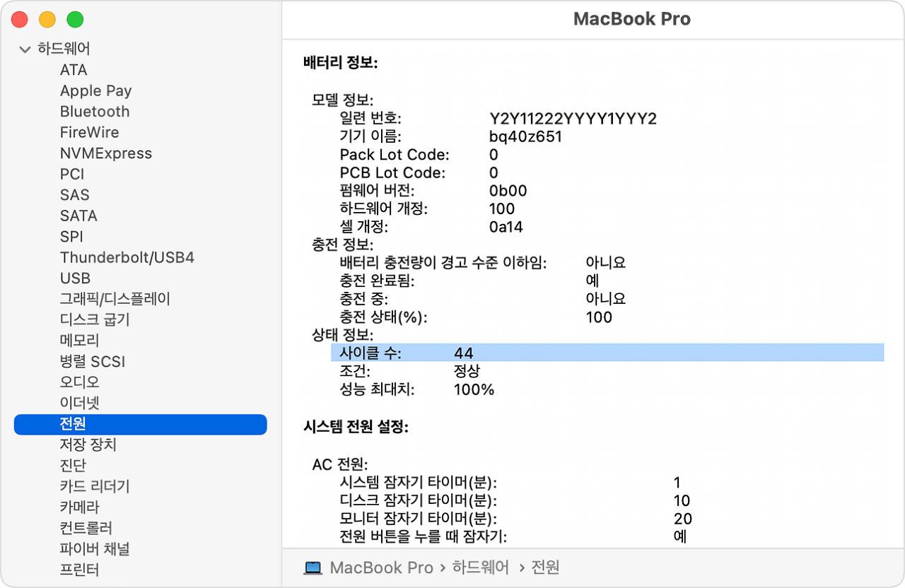
Task: Open the SATA entry
Action: (x=78, y=216)
